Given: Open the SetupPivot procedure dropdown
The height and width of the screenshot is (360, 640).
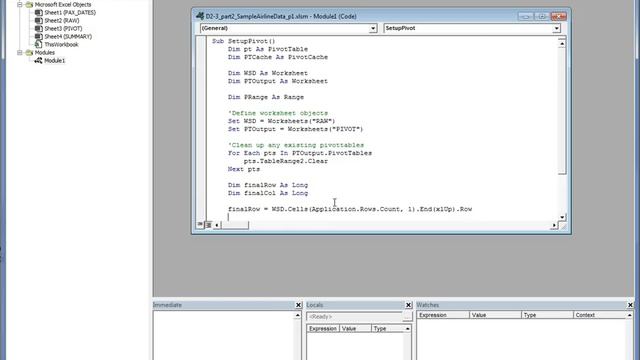Looking at the screenshot, I should 556,29.
